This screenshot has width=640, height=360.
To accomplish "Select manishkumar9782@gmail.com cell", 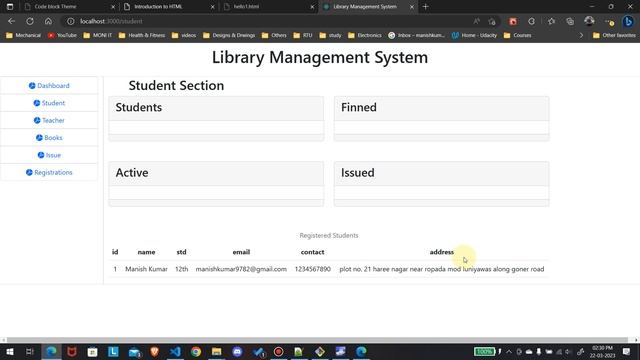I will [241, 269].
